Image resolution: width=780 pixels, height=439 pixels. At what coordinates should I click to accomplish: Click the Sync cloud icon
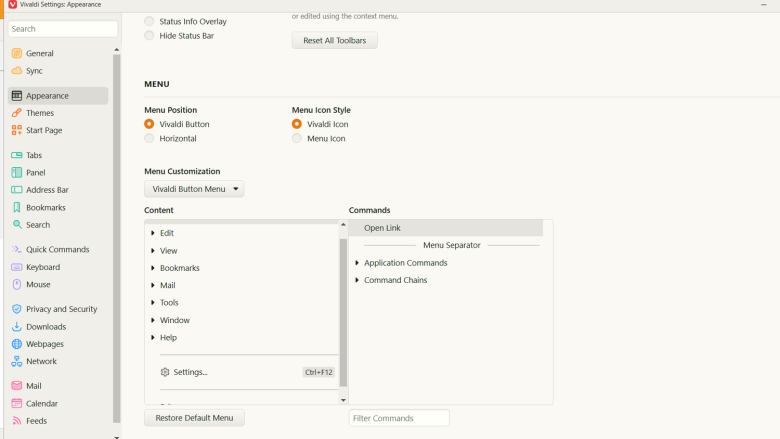pos(17,71)
